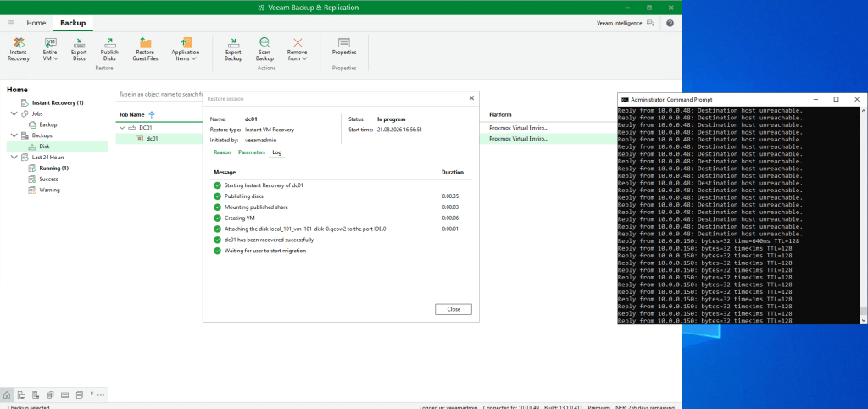Open Backup Infrastructure view in bottom bar
This screenshot has height=409, width=868.
[36, 395]
